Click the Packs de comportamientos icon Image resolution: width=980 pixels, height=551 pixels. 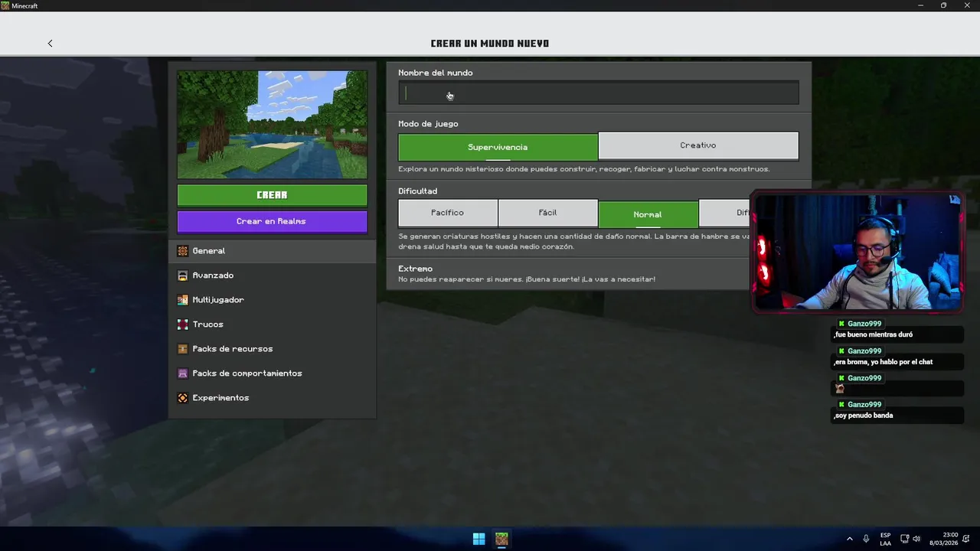click(x=182, y=373)
